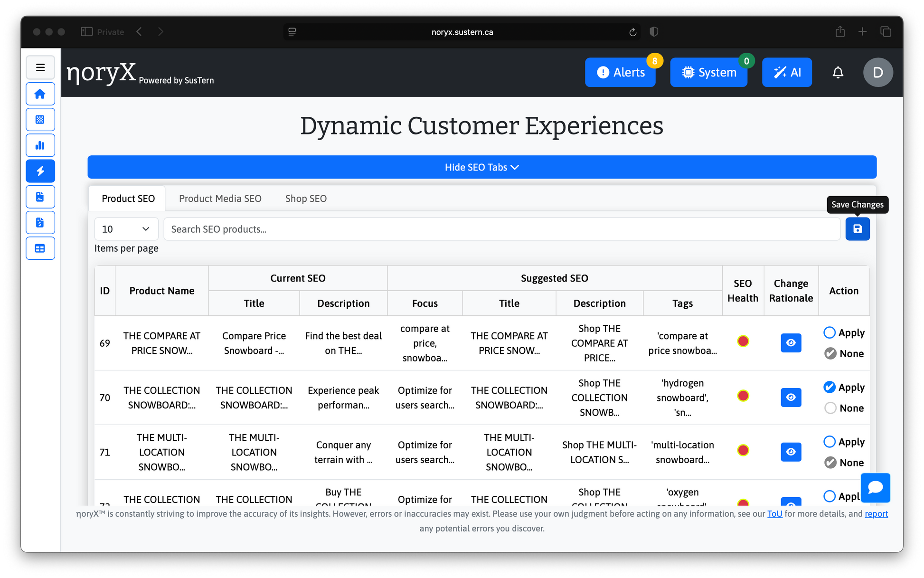Open the grid pattern sidebar icon
The height and width of the screenshot is (578, 924).
pos(40,120)
